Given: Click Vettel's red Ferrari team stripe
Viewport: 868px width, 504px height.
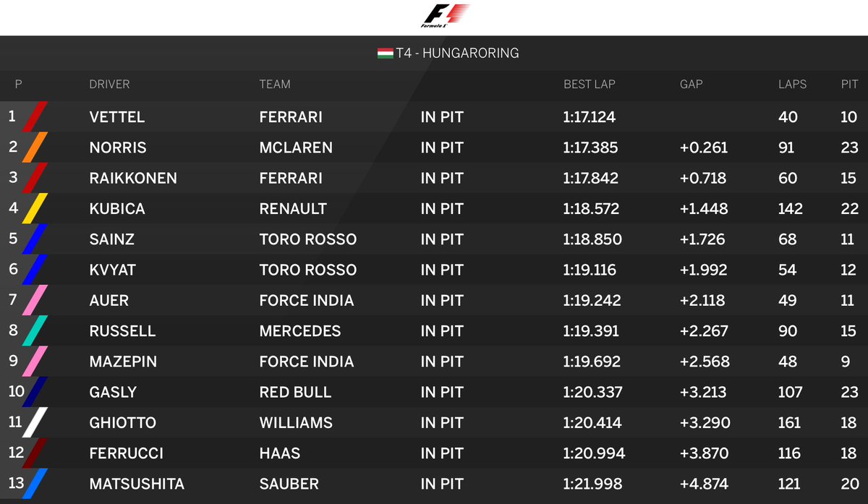Looking at the screenshot, I should (x=35, y=116).
